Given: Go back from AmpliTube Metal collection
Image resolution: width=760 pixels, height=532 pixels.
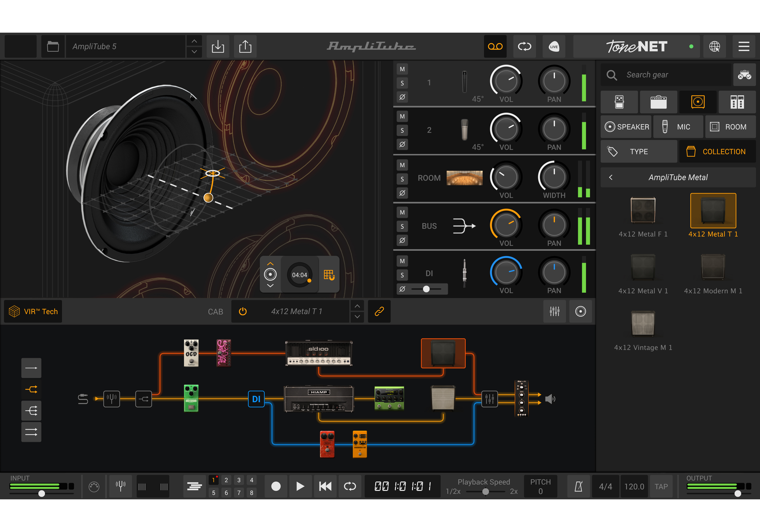Looking at the screenshot, I should [x=611, y=178].
